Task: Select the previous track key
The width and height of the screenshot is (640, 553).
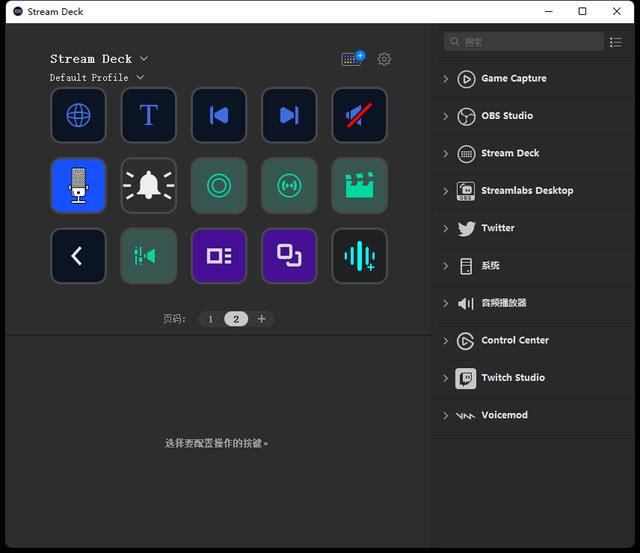Action: pyautogui.click(x=219, y=115)
